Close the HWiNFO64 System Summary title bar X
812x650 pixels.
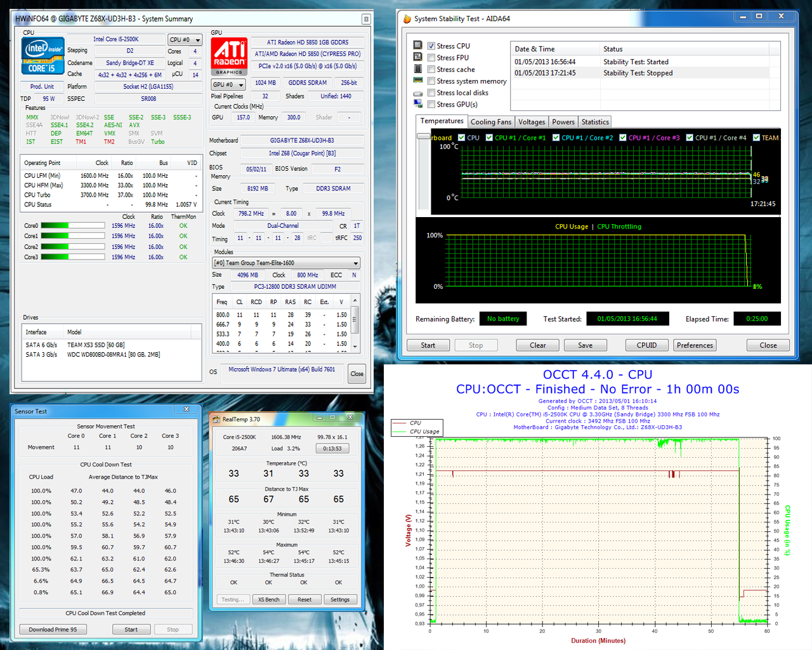point(366,19)
